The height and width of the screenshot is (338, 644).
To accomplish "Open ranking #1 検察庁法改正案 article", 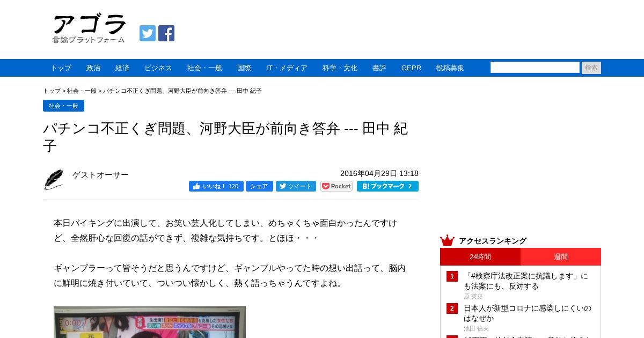I will point(526,281).
